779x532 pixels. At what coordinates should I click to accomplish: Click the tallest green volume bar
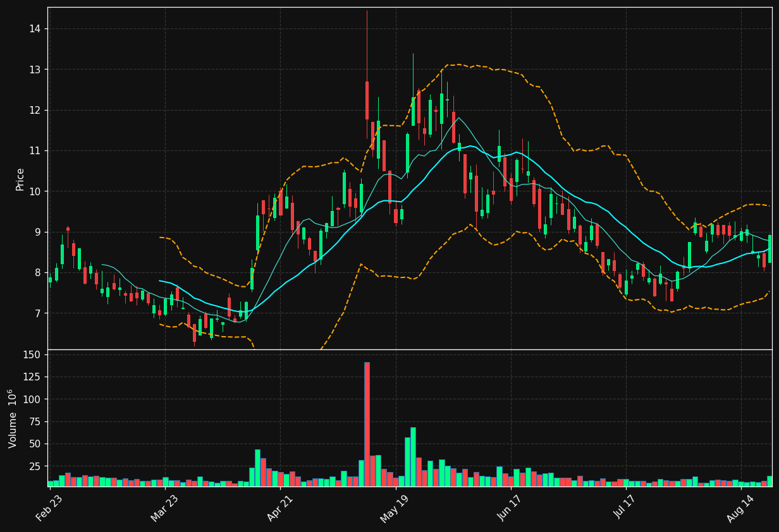(413, 457)
